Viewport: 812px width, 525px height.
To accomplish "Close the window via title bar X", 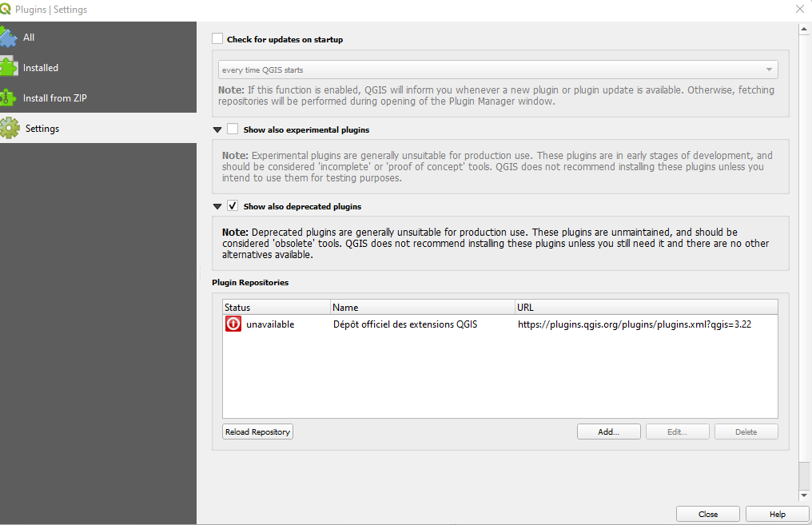I will [800, 9].
